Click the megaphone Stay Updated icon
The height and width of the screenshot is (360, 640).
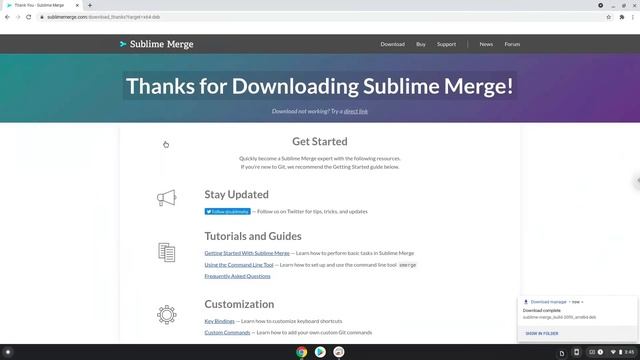pyautogui.click(x=167, y=198)
